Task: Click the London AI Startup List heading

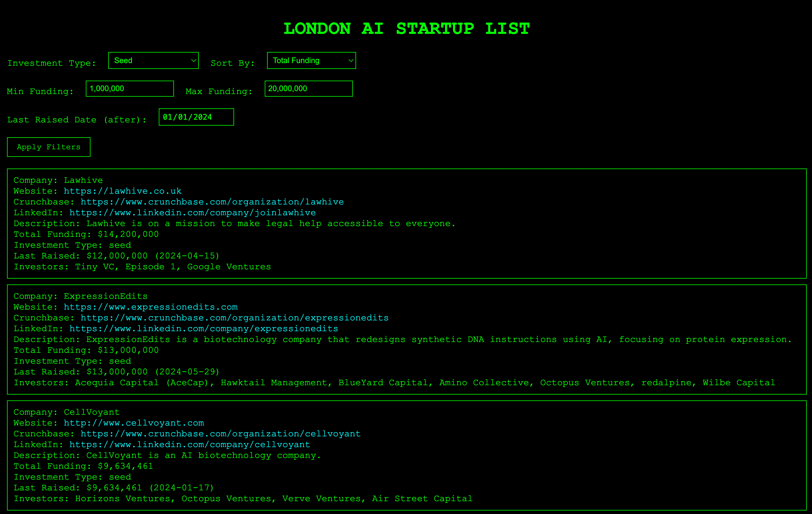Action: coord(406,29)
